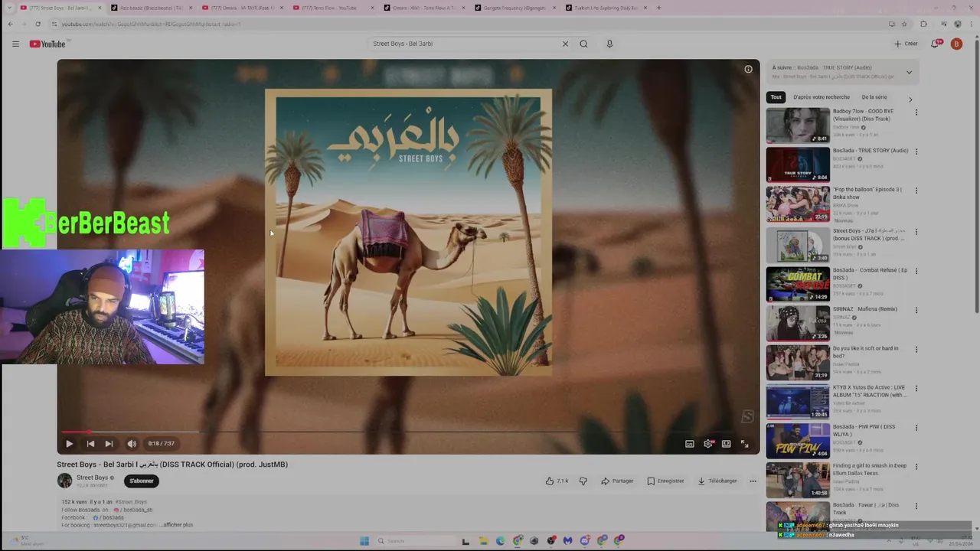
Task: Share the video via Partager
Action: click(x=617, y=481)
